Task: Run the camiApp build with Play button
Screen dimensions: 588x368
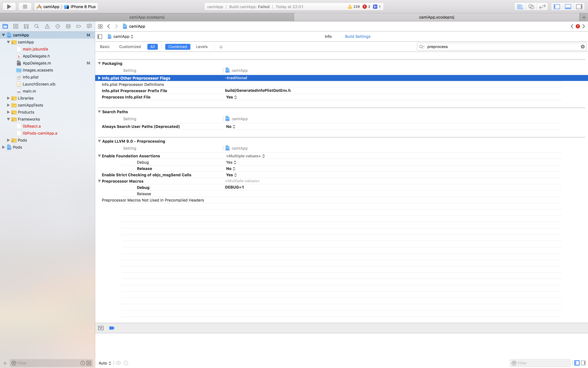Action: pyautogui.click(x=9, y=7)
